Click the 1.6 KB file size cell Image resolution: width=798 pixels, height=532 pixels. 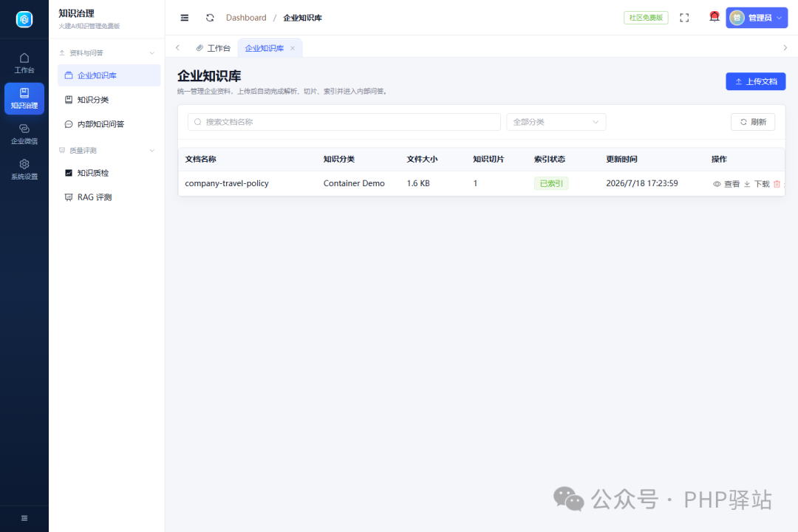click(x=417, y=183)
